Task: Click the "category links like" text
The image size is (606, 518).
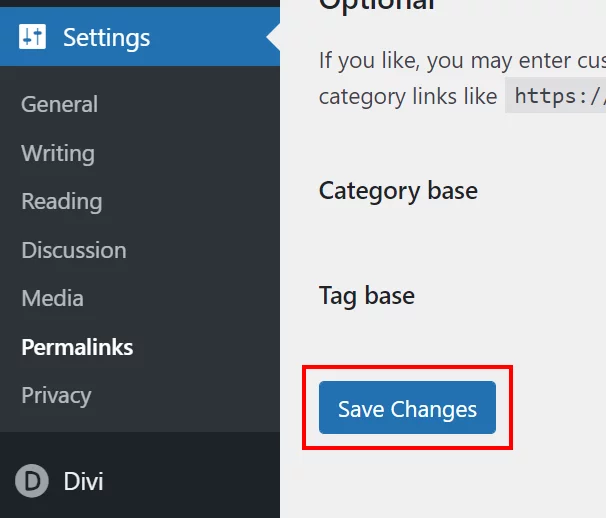Action: [x=408, y=97]
